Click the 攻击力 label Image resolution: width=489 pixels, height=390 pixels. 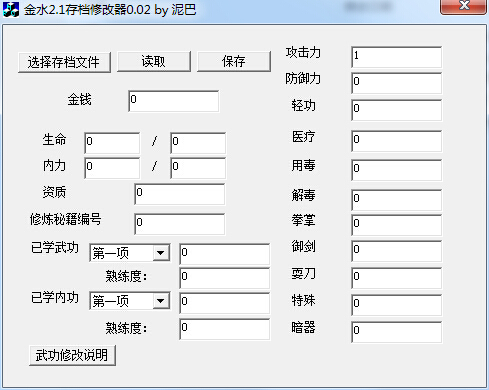[x=303, y=52]
